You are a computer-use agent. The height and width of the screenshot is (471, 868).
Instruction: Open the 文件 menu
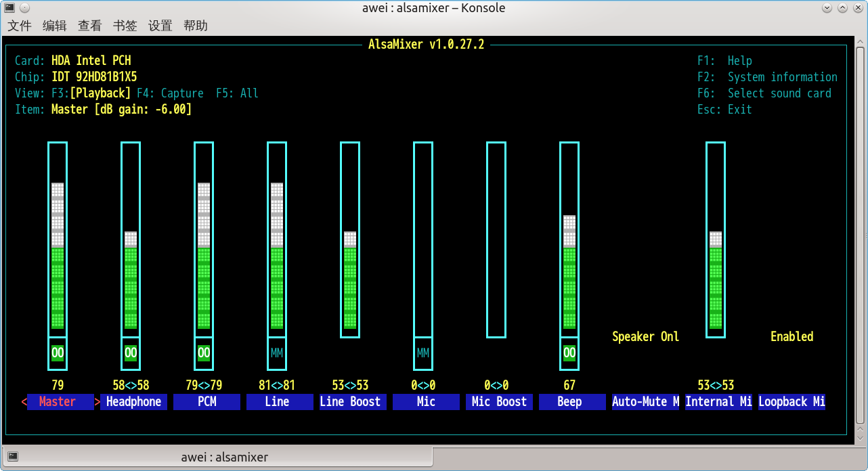coord(20,26)
